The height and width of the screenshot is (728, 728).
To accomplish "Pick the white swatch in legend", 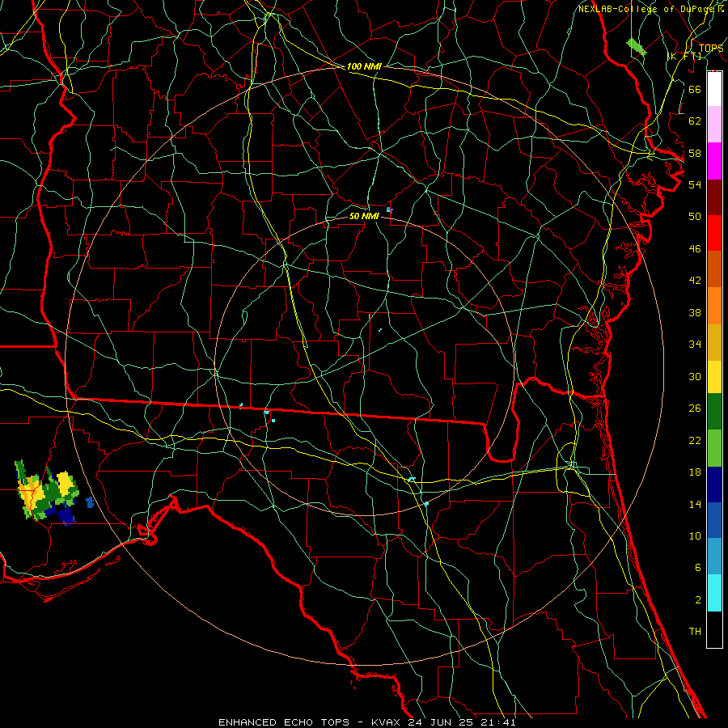I will [714, 89].
